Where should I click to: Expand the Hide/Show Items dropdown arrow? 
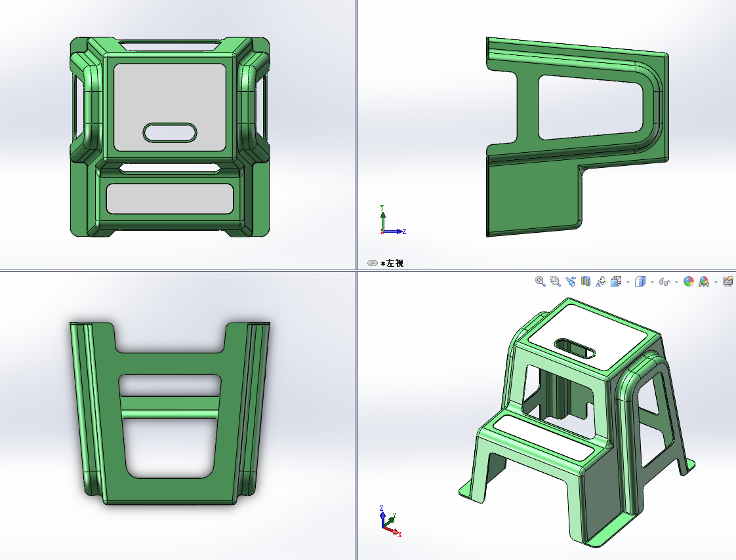tap(676, 282)
